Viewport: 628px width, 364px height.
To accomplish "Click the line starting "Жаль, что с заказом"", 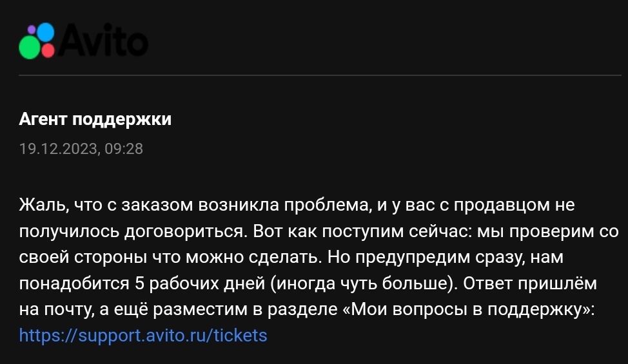I will click(297, 206).
